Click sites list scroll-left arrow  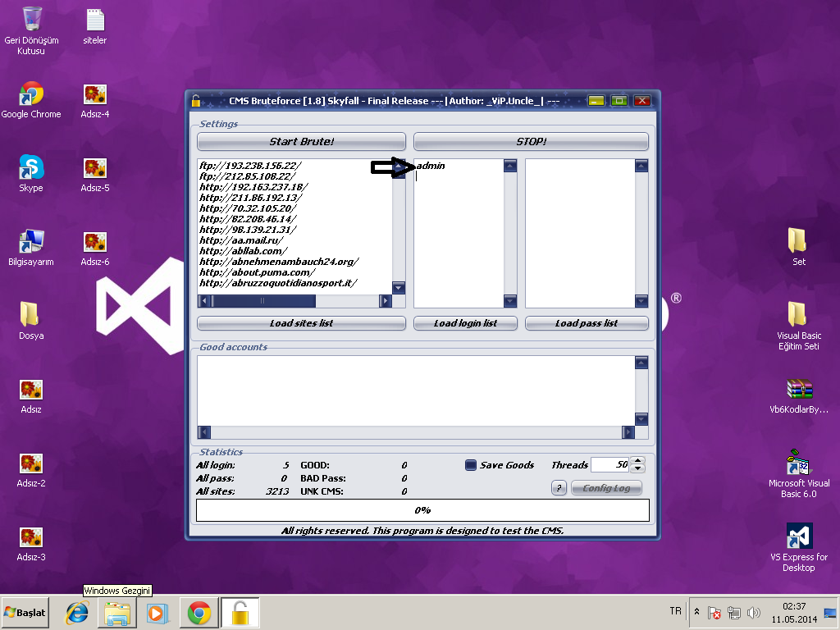point(204,301)
